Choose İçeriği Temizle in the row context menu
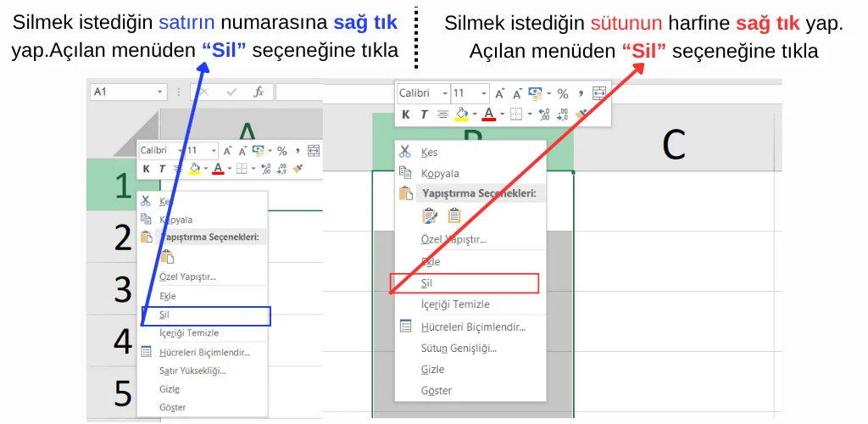 tap(189, 333)
